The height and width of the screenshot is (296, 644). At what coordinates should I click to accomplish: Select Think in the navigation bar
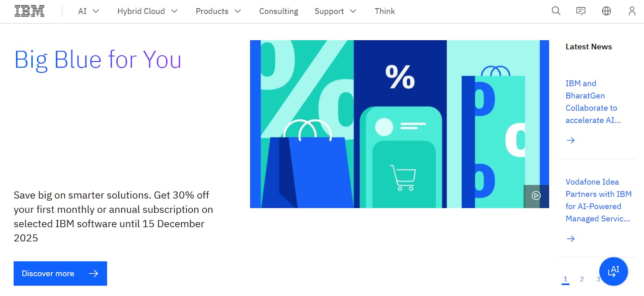(x=384, y=11)
